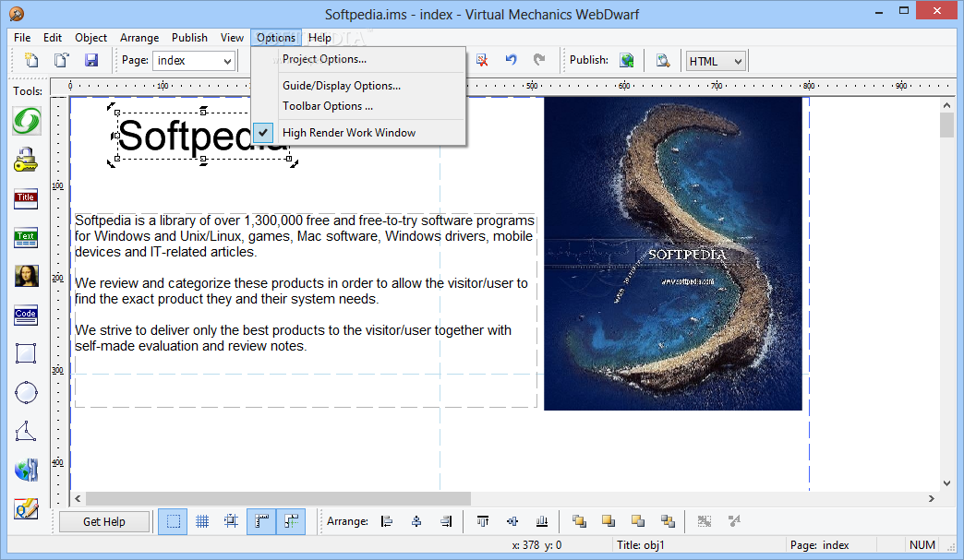
Task: Select the pencil note tool at bottom
Action: pos(27,508)
